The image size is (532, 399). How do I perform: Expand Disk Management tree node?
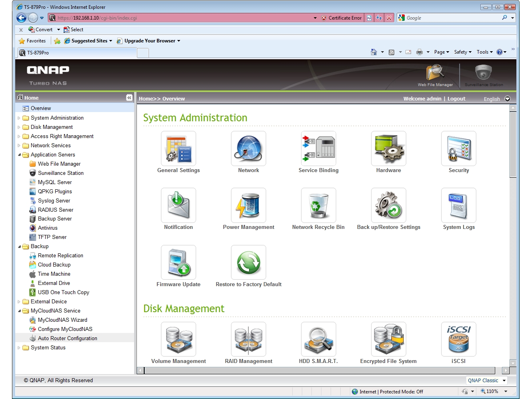pos(19,127)
